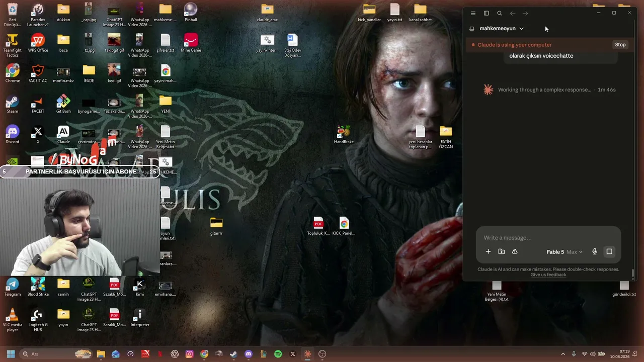Viewport: 644px width, 362px height.
Task: Click the Claude chat scrollbar
Action: pyautogui.click(x=633, y=273)
